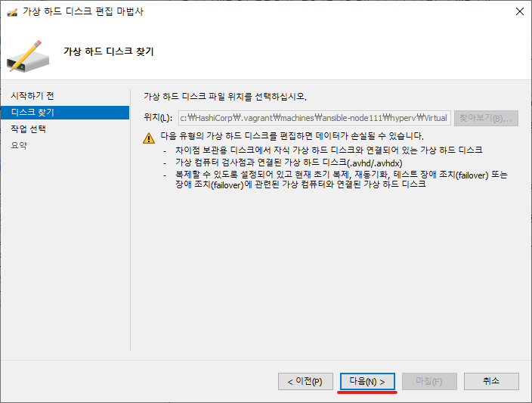Click the yellow warning triangle icon

[149, 138]
